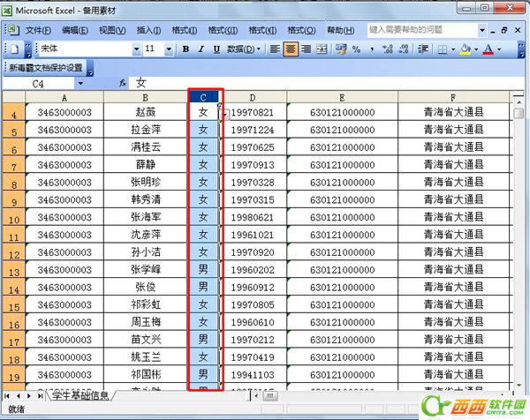The width and height of the screenshot is (530, 420).
Task: Click the currency style icon
Action: tap(340, 49)
